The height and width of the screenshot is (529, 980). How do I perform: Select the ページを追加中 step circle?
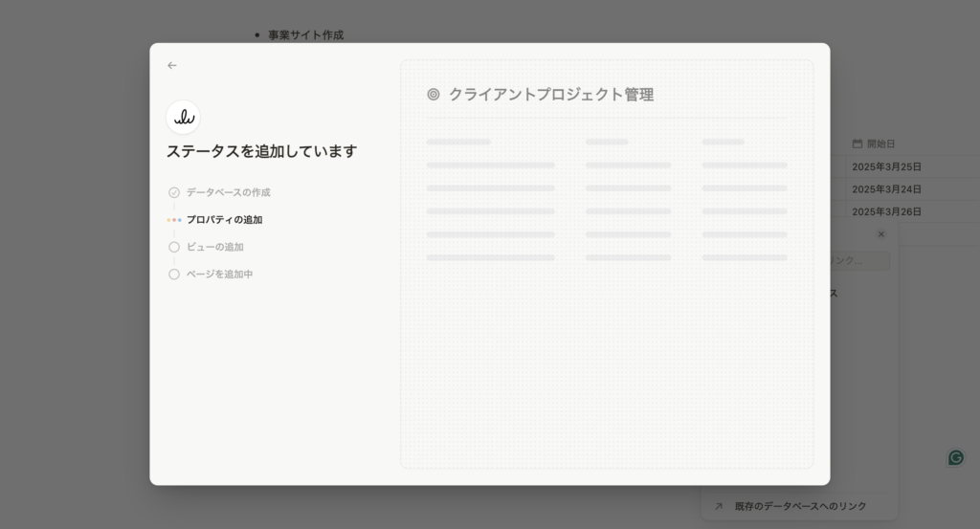[174, 275]
